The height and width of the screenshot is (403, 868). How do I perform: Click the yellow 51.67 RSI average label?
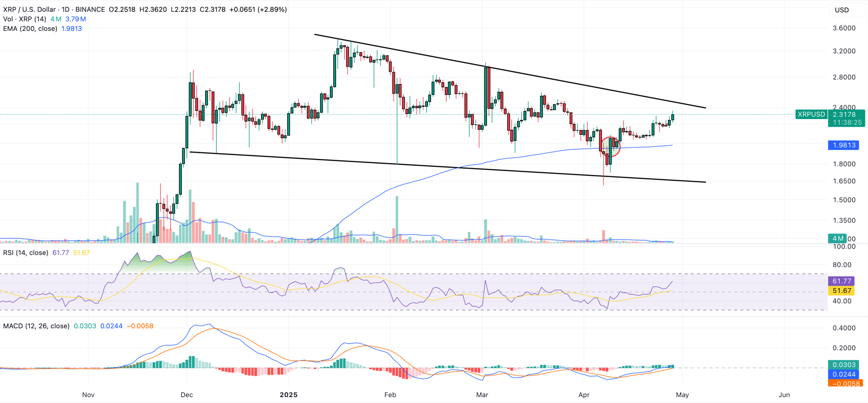(x=841, y=290)
